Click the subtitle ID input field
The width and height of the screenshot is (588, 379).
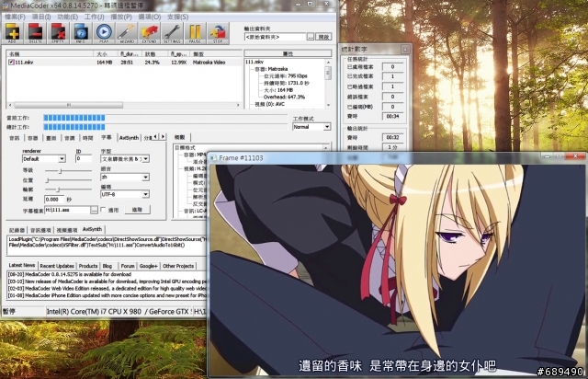[84, 159]
